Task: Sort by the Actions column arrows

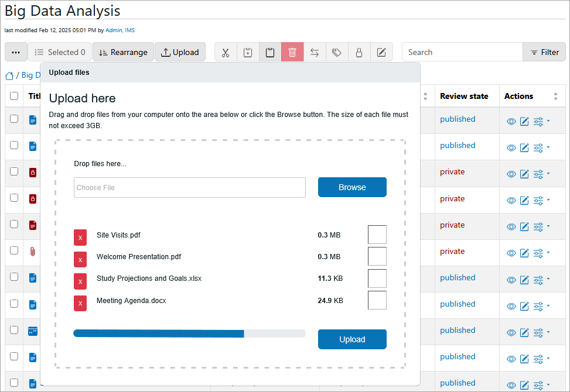Action: 555,96
